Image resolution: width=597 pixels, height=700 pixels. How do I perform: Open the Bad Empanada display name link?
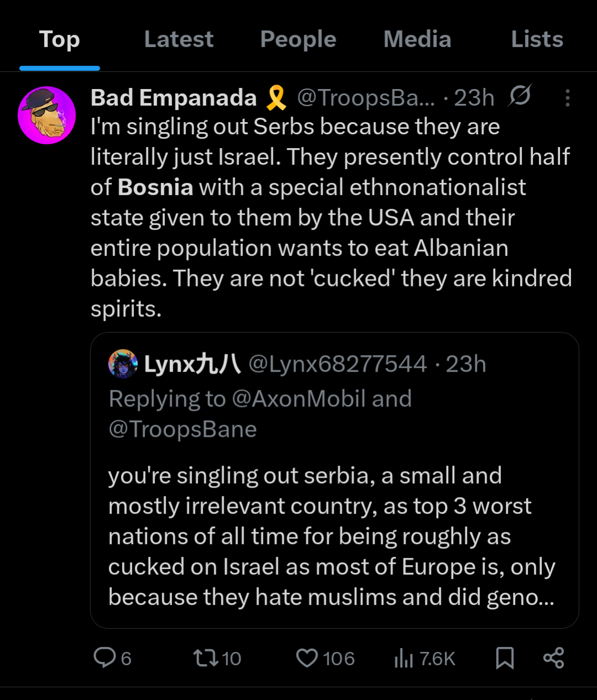[x=174, y=98]
